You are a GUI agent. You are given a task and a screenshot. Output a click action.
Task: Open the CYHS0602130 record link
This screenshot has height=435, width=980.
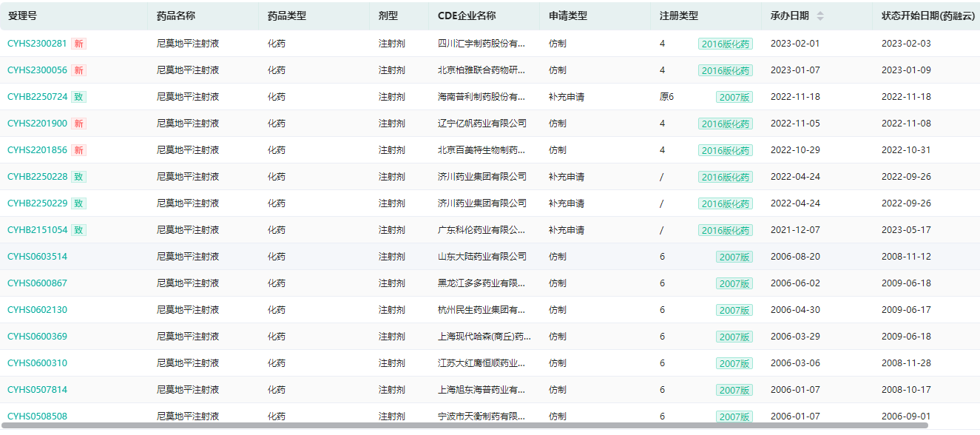click(x=37, y=310)
